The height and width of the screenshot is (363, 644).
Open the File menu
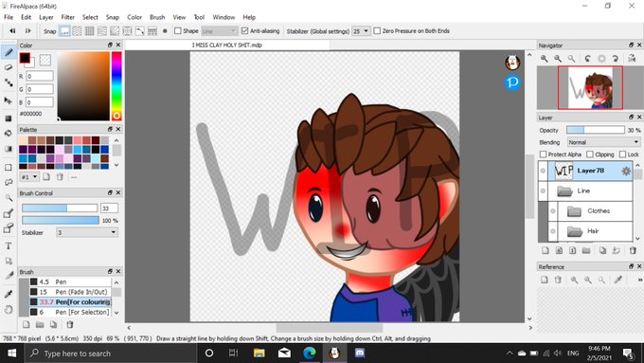click(9, 17)
